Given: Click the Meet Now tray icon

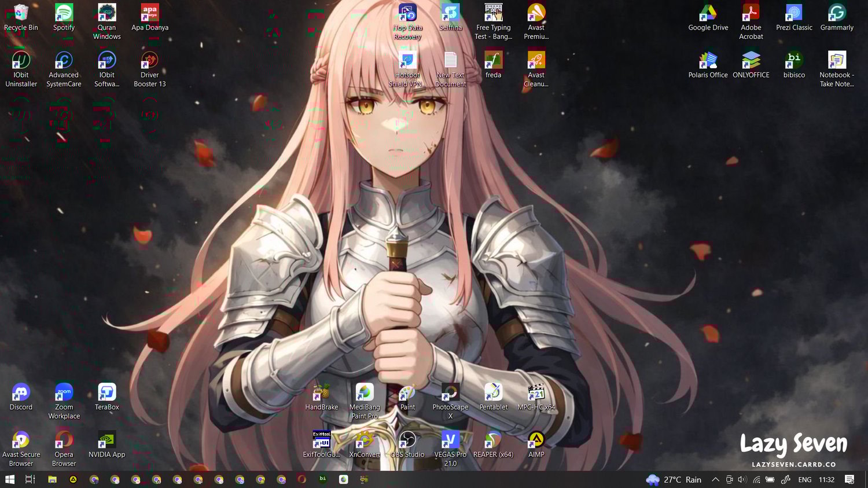Looking at the screenshot, I should 729,479.
